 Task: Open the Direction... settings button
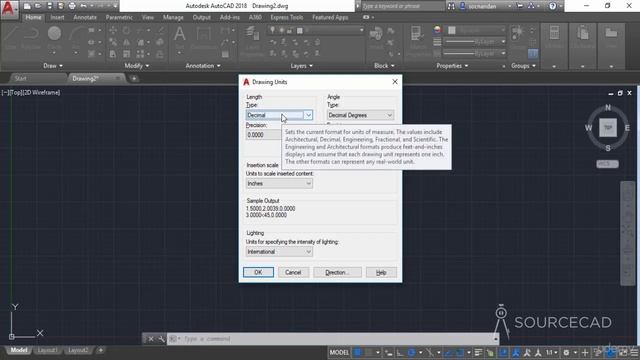click(337, 272)
